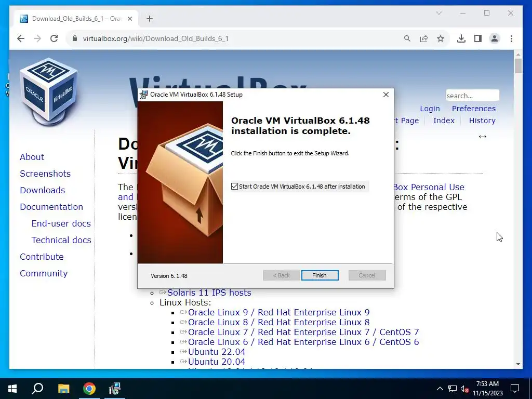This screenshot has width=532, height=399.
Task: Open Oracle Linux 9 / RHEL 9 link
Action: (x=278, y=312)
